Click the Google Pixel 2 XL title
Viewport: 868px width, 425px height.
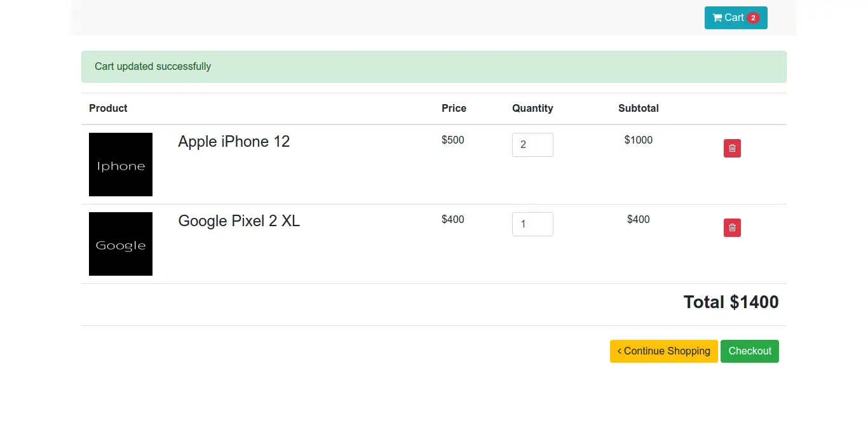(239, 221)
